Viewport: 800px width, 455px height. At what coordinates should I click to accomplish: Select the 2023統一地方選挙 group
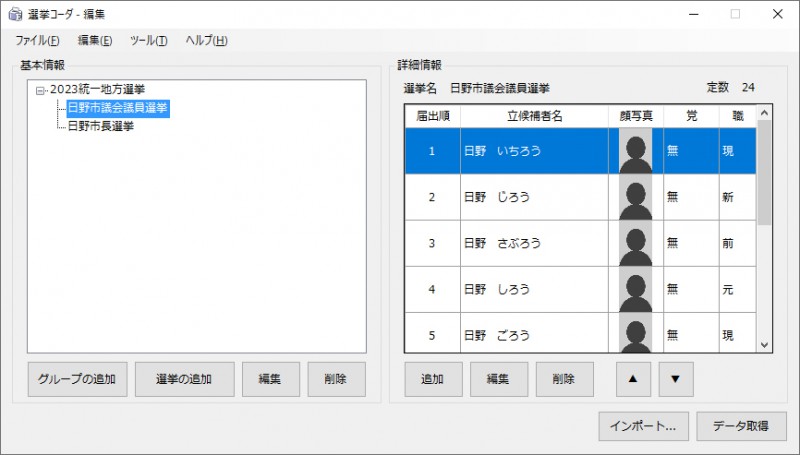[97, 89]
